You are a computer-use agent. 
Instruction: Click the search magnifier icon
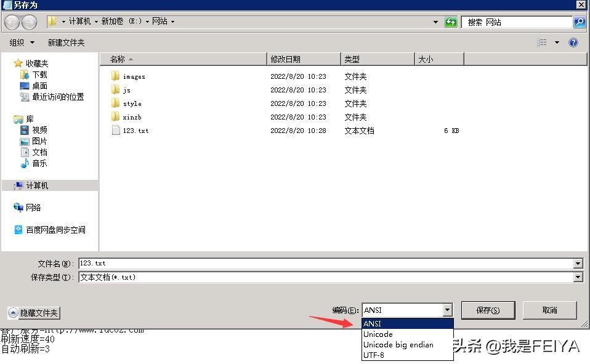click(579, 22)
